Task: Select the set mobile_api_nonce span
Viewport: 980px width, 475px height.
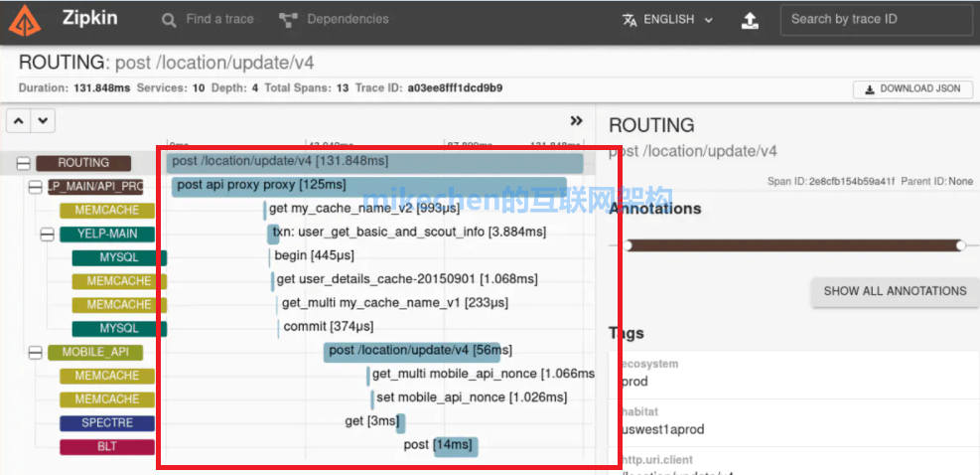Action: coord(470,397)
